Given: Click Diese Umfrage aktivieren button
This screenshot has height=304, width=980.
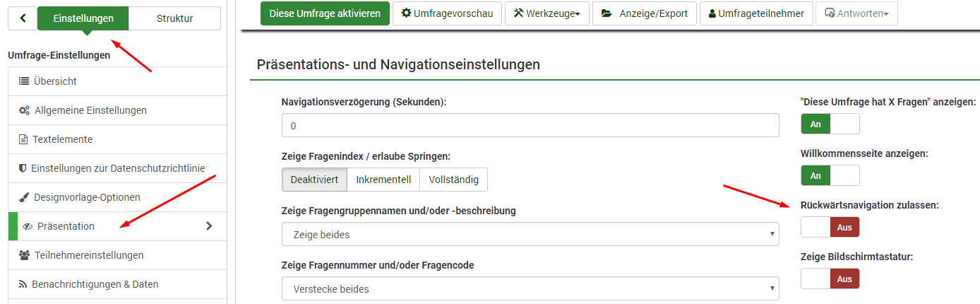Looking at the screenshot, I should tap(325, 13).
